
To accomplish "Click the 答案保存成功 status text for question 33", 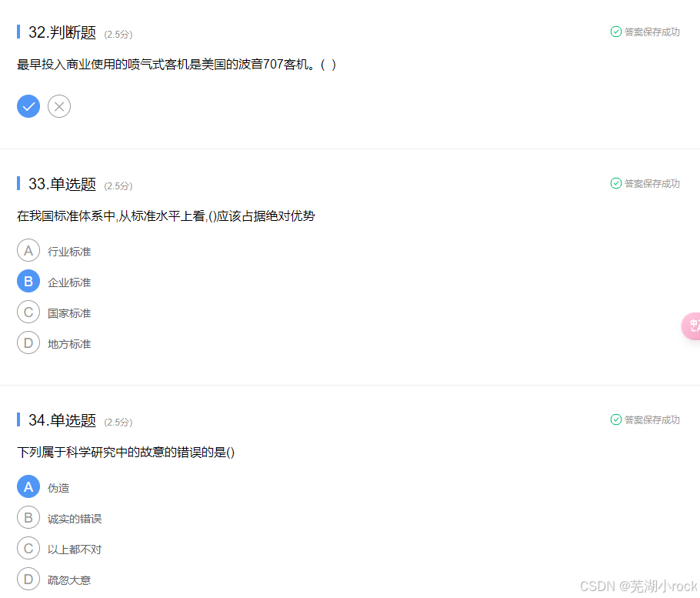I will click(x=652, y=183).
